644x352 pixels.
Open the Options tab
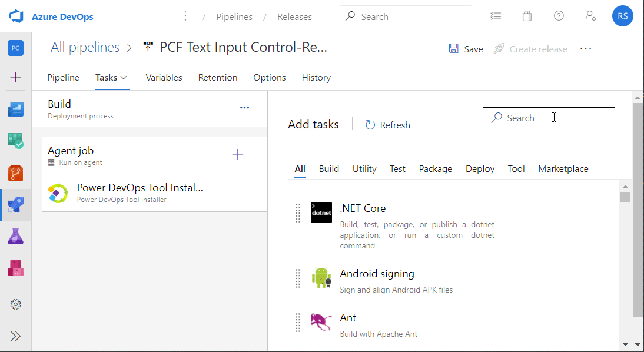click(270, 78)
